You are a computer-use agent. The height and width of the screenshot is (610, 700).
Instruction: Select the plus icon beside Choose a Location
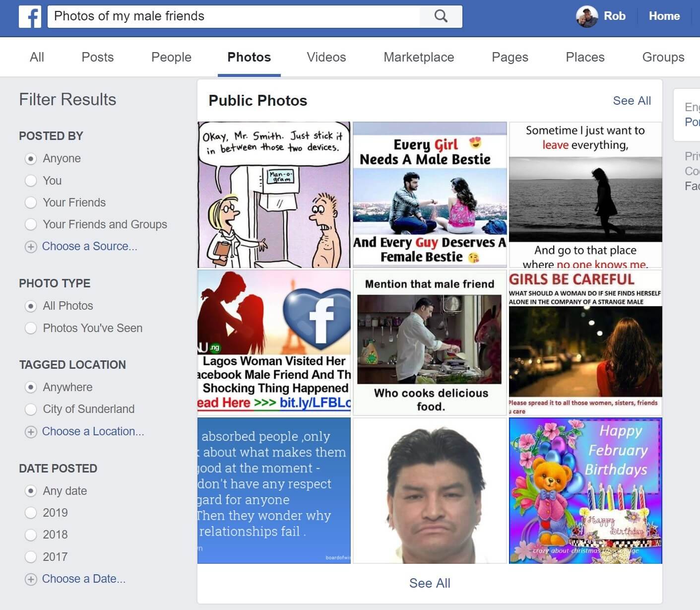(31, 432)
